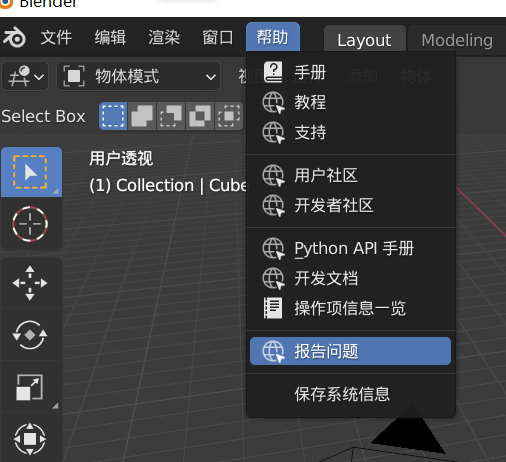This screenshot has width=506, height=462.
Task: Choose 报告问题 from help menu
Action: [350, 351]
